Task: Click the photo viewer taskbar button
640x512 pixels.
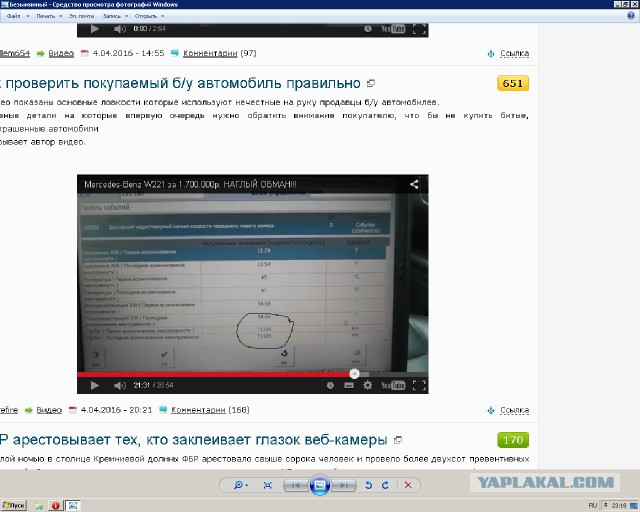Action: pos(73,505)
